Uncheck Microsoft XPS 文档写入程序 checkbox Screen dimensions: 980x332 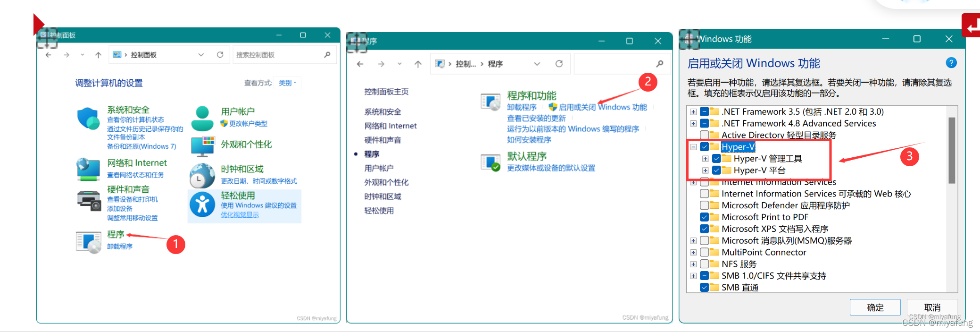(704, 229)
